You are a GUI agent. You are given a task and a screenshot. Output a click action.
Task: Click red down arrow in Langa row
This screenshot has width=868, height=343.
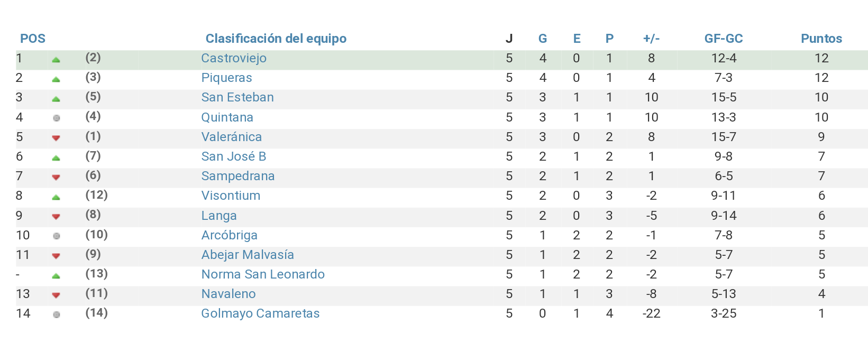[56, 217]
